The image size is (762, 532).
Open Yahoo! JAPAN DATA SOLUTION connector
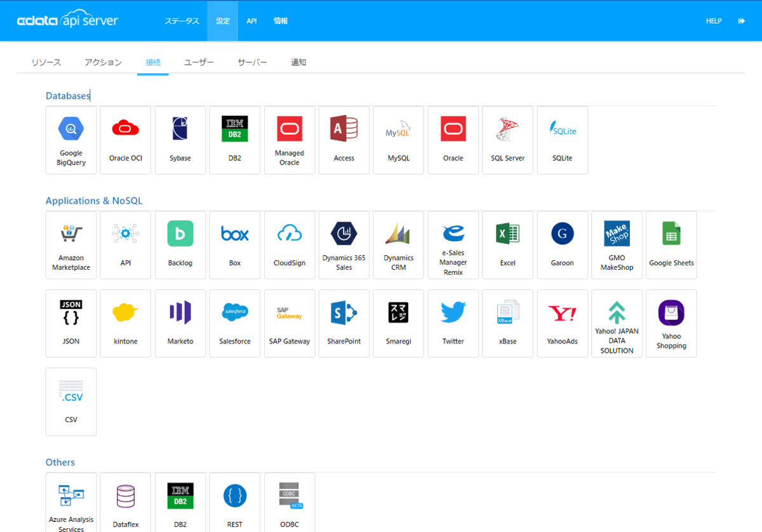pos(617,324)
